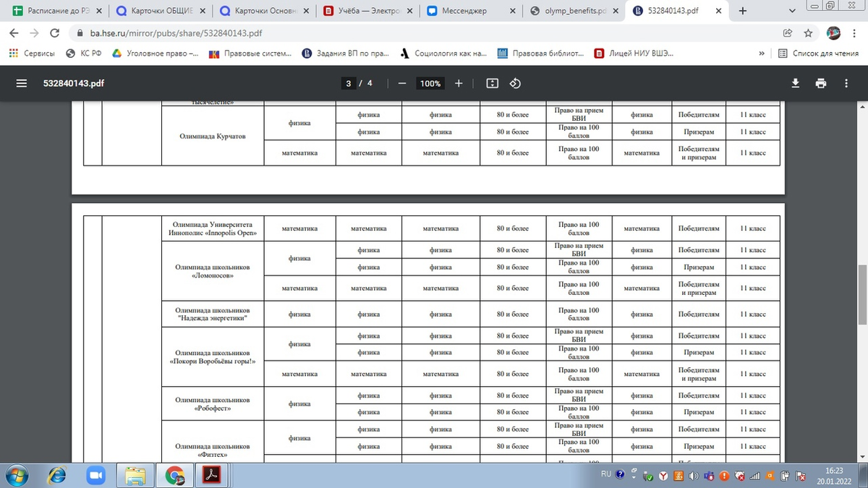Open the Chrome profile avatar
868x488 pixels.
pos(833,33)
